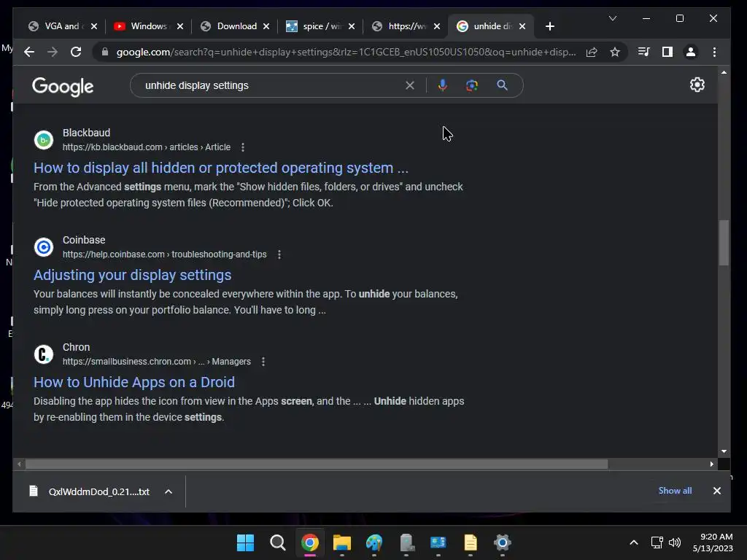Close the unhide display settings tab
The width and height of the screenshot is (747, 560).
click(522, 26)
